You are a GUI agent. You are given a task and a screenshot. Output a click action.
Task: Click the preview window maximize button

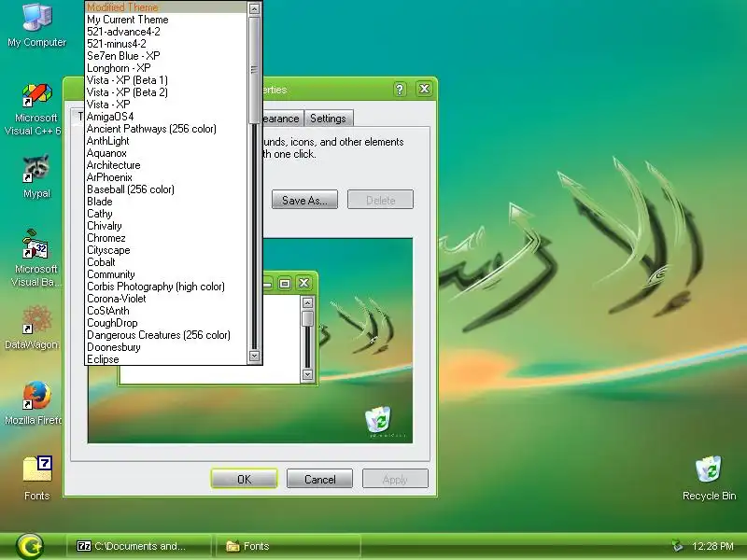[x=285, y=284]
